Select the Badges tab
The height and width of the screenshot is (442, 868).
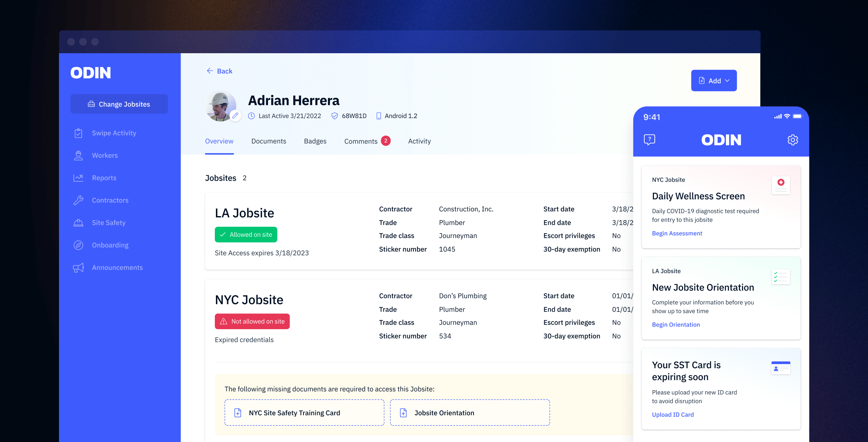[x=315, y=141]
